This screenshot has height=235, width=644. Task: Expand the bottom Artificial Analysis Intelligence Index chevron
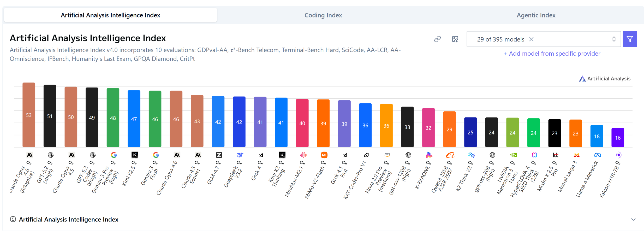(633, 219)
